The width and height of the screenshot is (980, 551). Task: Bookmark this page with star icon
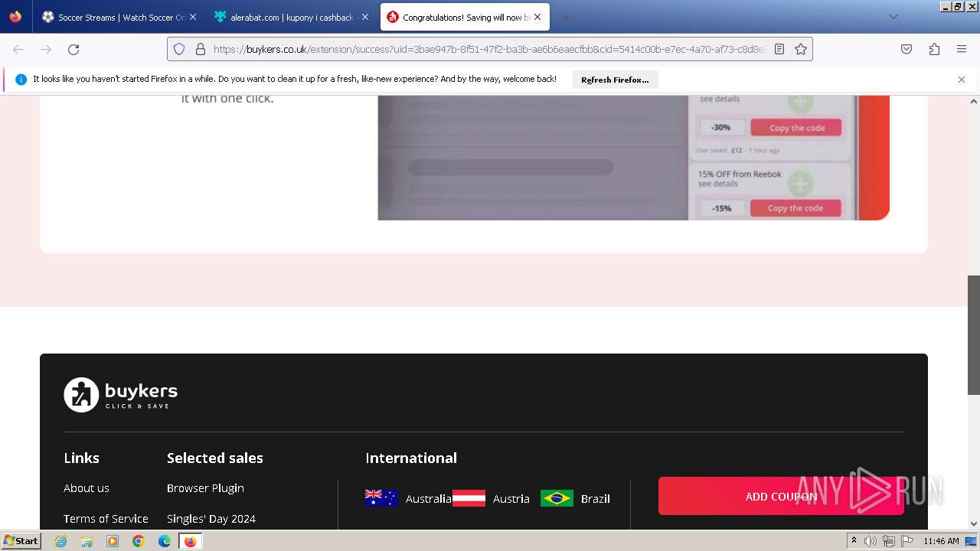801,49
